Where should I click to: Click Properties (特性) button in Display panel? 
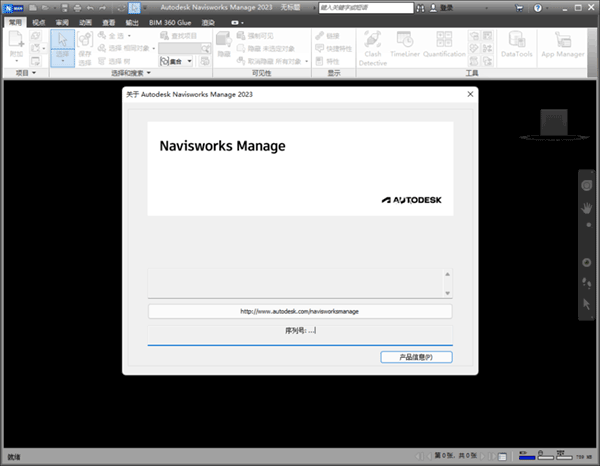[x=328, y=61]
